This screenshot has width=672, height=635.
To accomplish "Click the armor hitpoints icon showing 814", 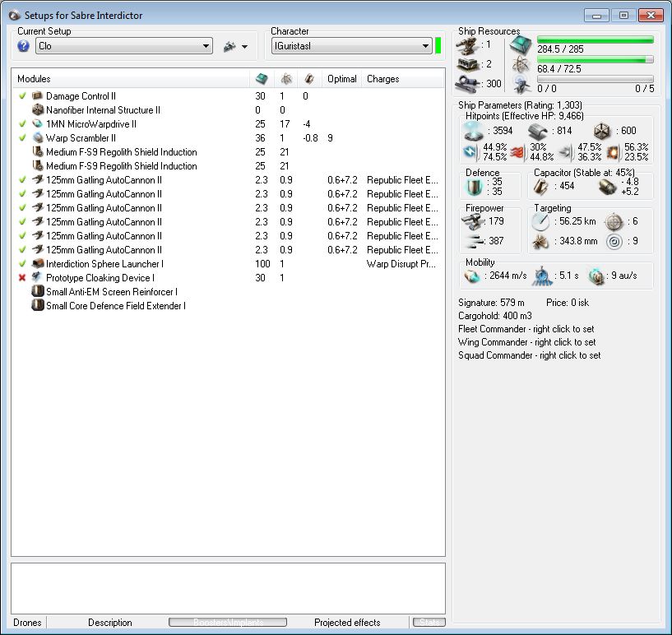I will pos(538,132).
